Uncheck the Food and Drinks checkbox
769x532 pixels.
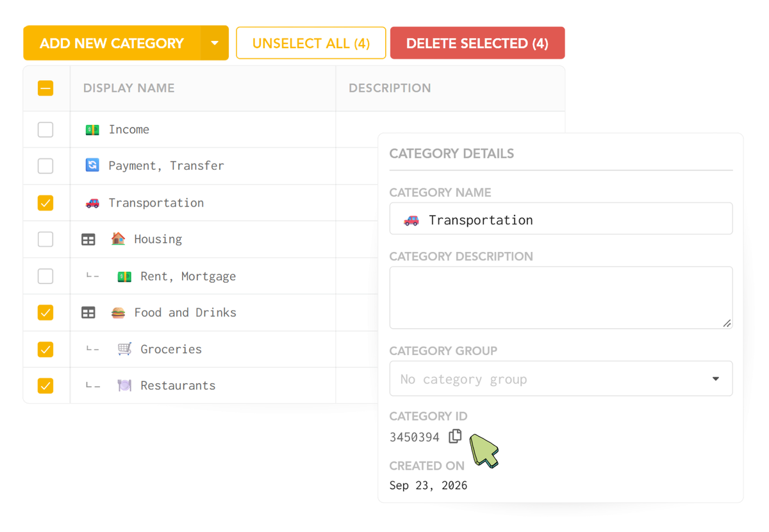point(45,313)
